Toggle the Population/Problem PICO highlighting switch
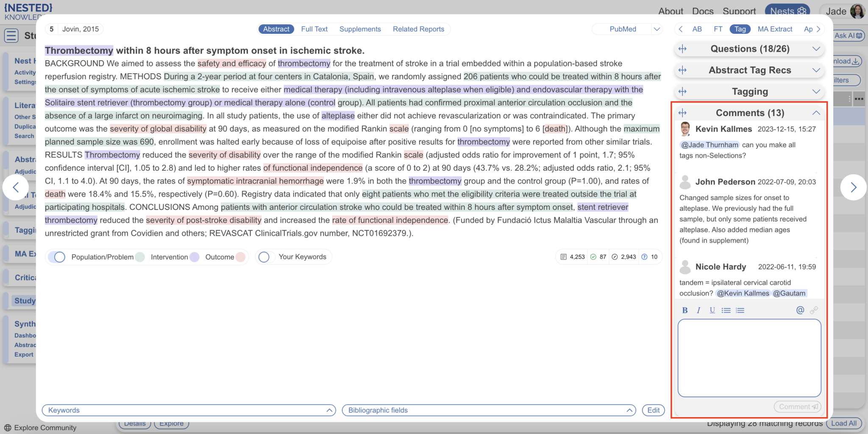868x434 pixels. 57,257
